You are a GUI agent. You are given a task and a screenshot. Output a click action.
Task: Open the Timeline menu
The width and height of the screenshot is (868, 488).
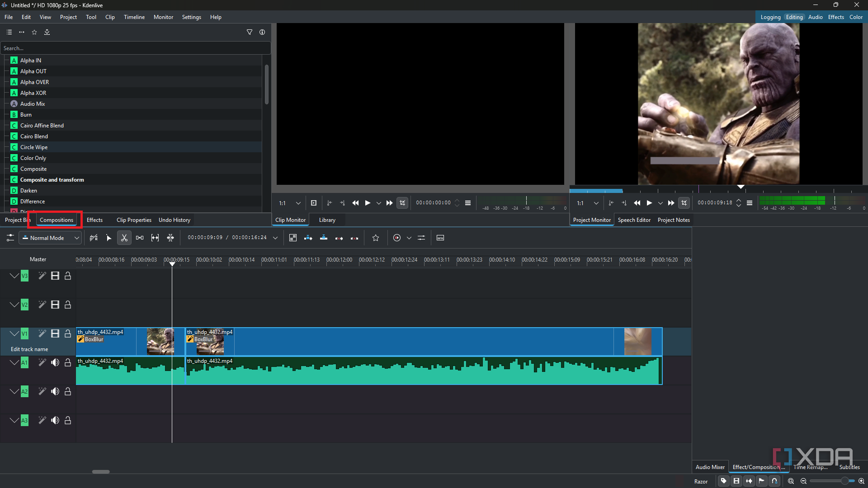pos(134,17)
